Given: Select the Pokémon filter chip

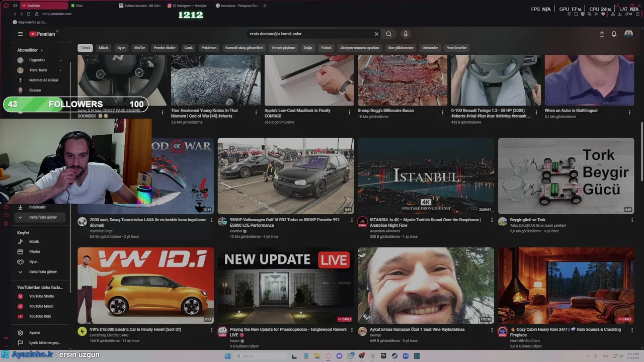Looking at the screenshot, I should [209, 48].
